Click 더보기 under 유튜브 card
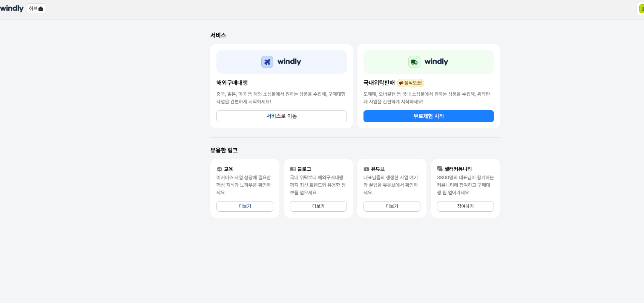 click(392, 206)
